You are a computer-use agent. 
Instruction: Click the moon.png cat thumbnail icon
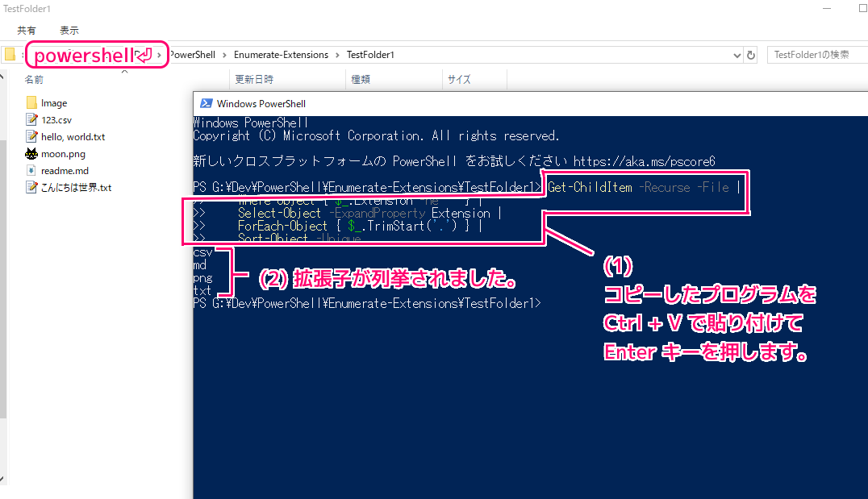click(31, 153)
